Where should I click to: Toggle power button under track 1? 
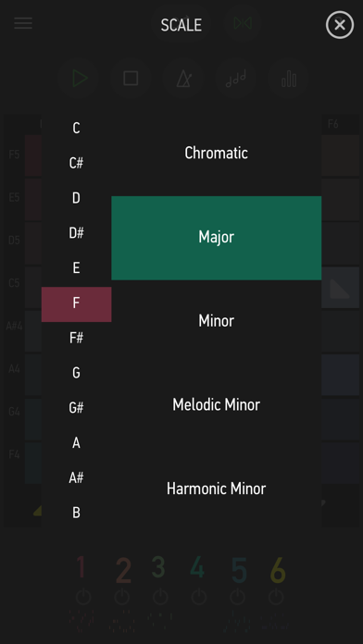tap(83, 597)
